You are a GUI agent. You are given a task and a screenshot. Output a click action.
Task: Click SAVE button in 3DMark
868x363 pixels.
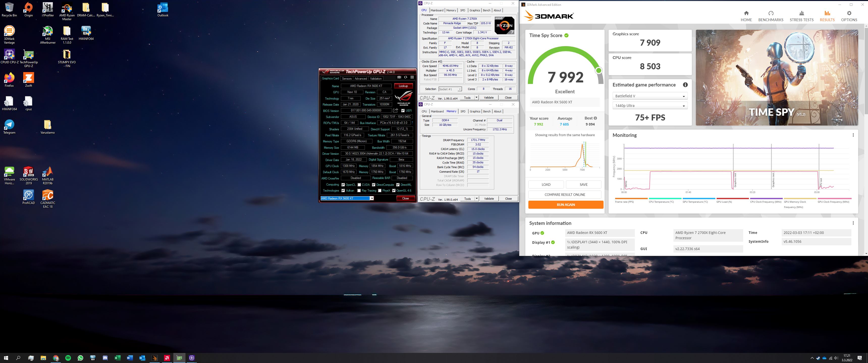pyautogui.click(x=584, y=185)
